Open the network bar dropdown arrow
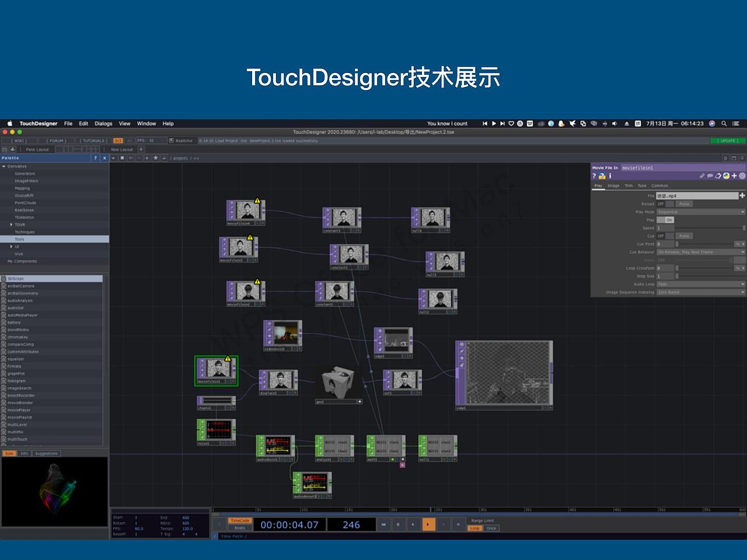747x560 pixels. [113, 158]
